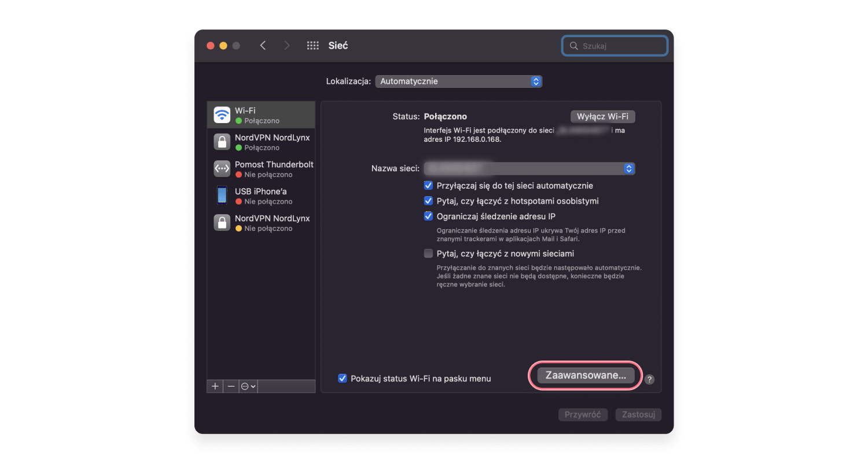Viewport: 868px width, 463px height.
Task: Click the Przywróć button
Action: pos(583,414)
